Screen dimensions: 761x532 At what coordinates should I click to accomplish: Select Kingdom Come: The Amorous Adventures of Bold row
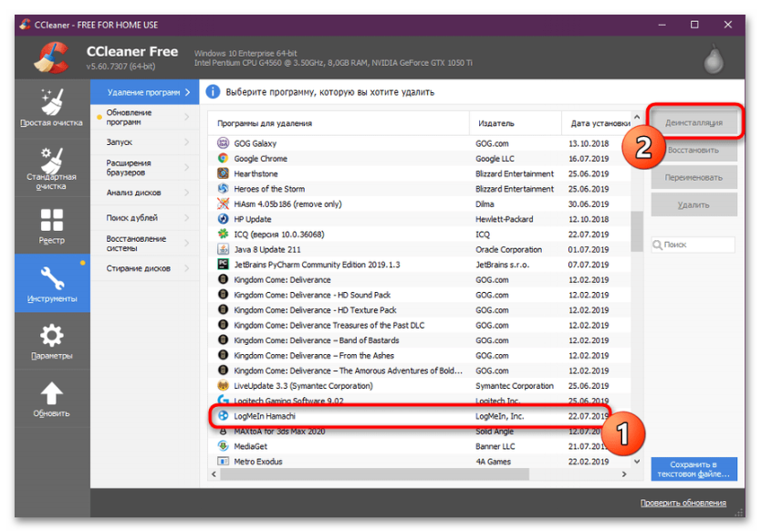click(x=420, y=370)
